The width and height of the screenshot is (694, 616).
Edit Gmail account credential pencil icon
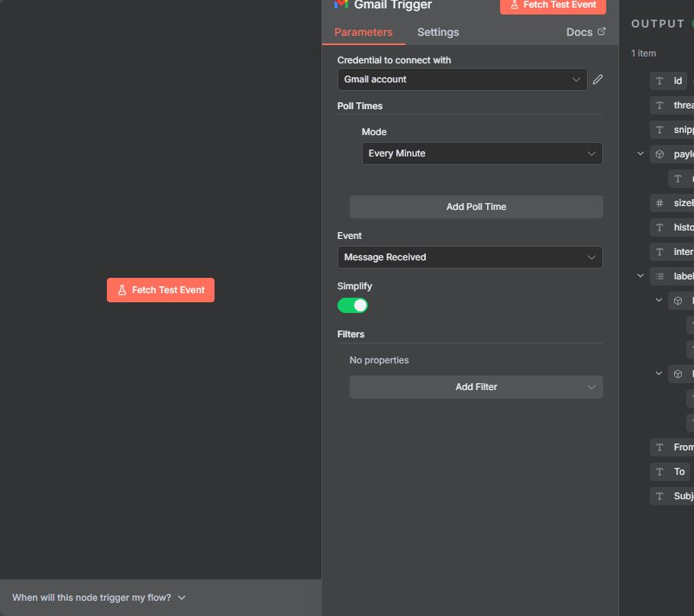[598, 79]
